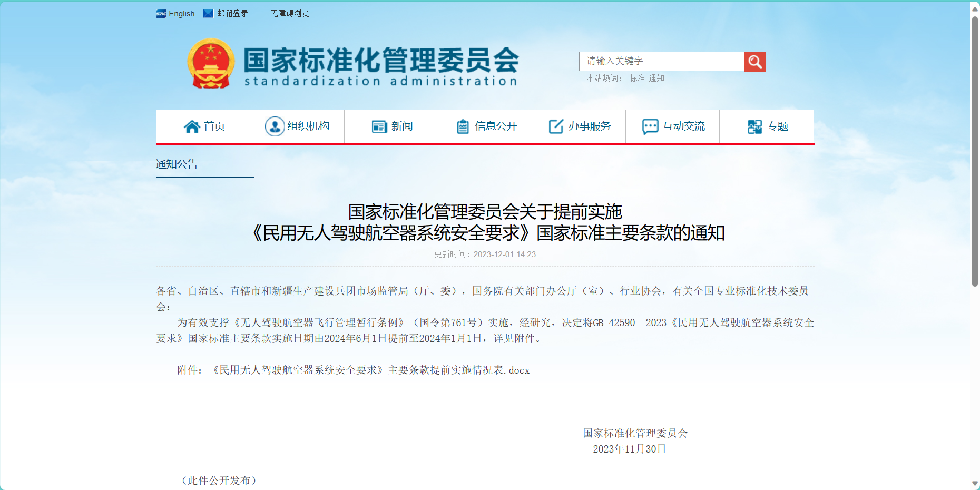Click the SAC icon beside English
Image resolution: width=980 pixels, height=490 pixels.
point(161,14)
